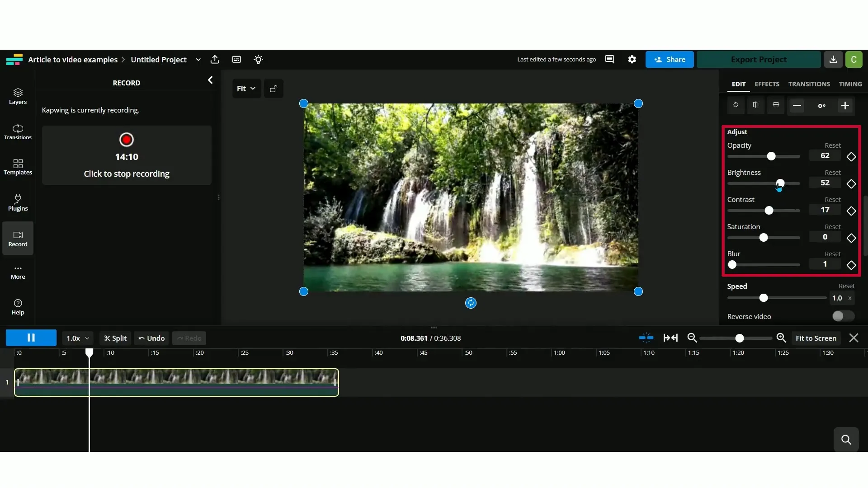
Task: Toggle the Reverse video switch
Action: click(843, 316)
